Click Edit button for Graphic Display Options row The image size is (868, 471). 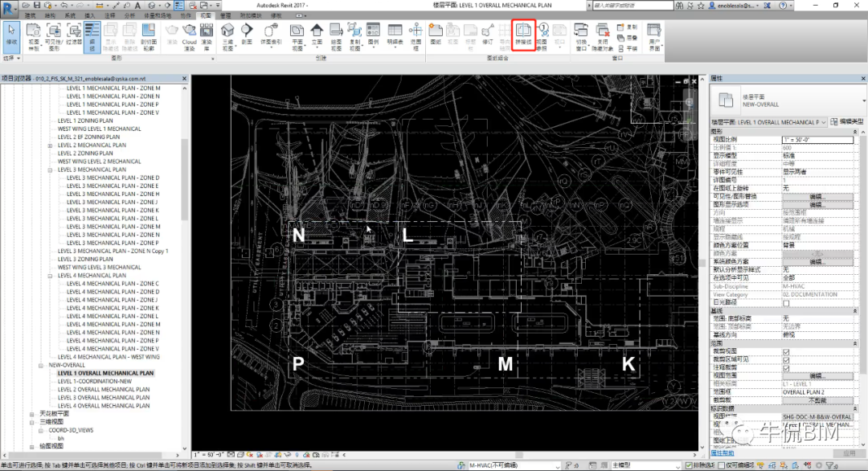[x=817, y=205]
